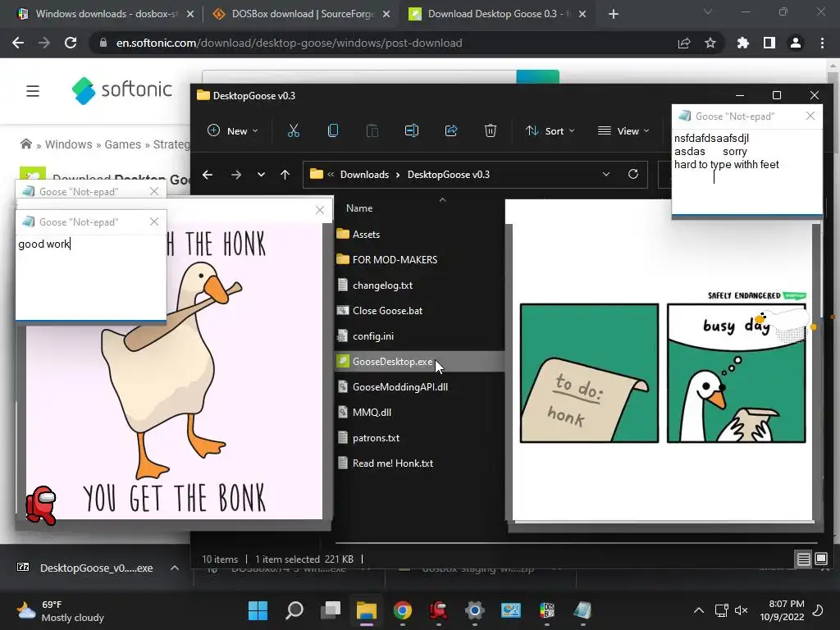Toggle the Chrome side panel icon
Viewport: 840px width, 630px height.
pos(769,43)
